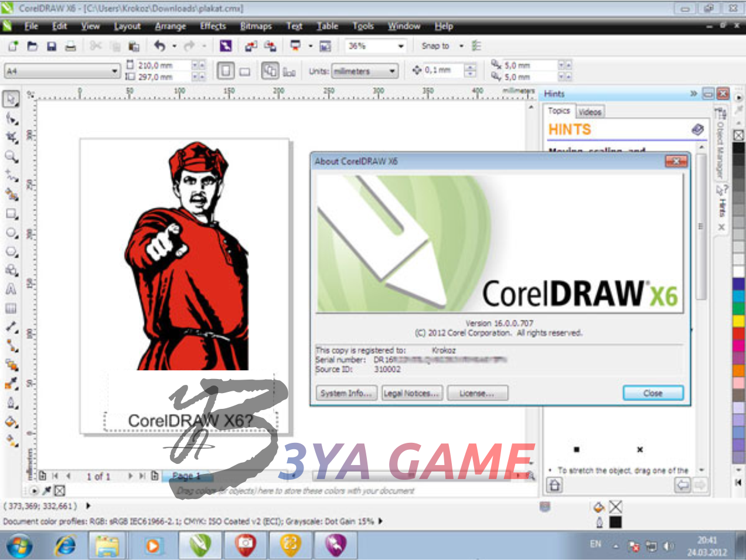Click the System Info button
Image resolution: width=746 pixels, height=560 pixels.
click(x=346, y=393)
